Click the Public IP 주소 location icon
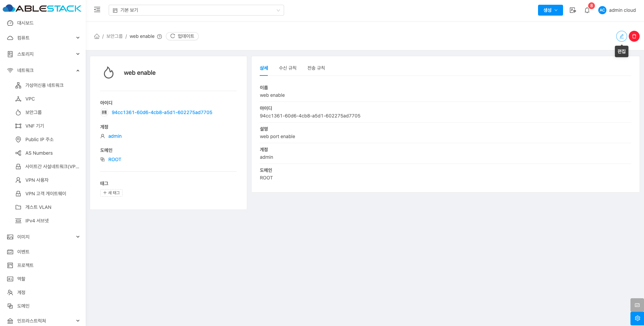The width and height of the screenshot is (644, 326). [18, 139]
